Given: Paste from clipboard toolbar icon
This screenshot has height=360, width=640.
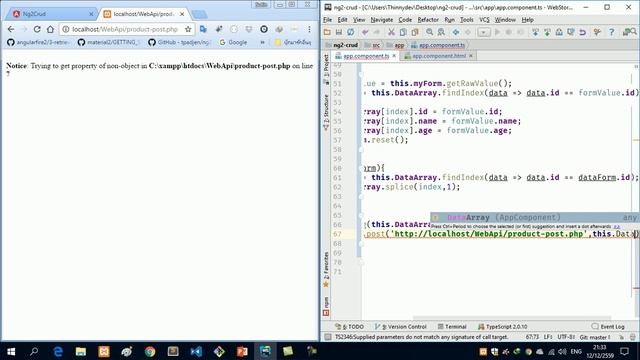Looking at the screenshot, I should click(x=415, y=32).
